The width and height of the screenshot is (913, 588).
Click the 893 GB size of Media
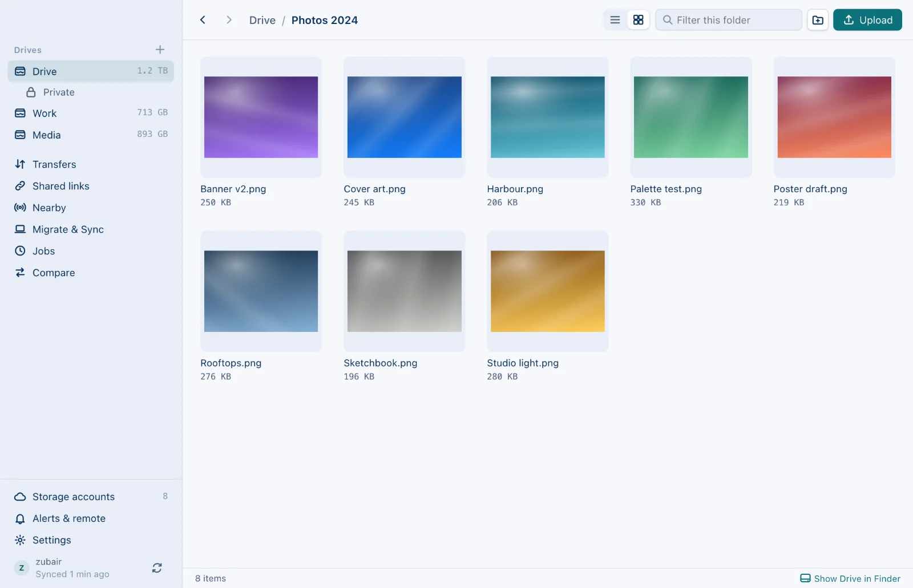click(152, 134)
